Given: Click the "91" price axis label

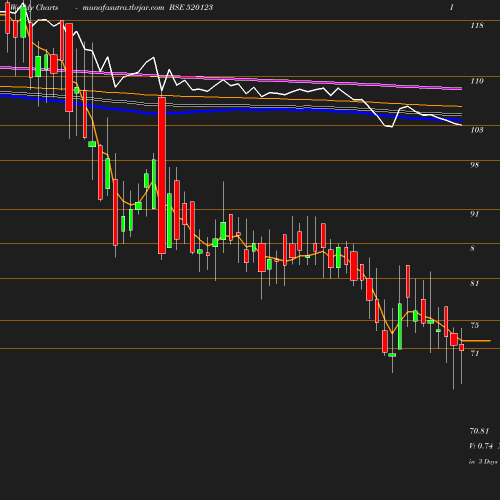Looking at the screenshot, I should 474,214.
